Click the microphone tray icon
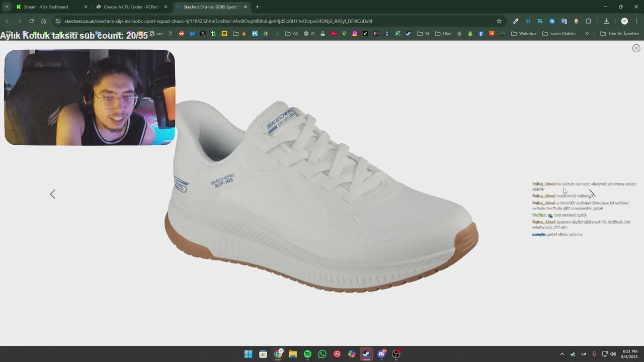The height and width of the screenshot is (362, 644). (594, 354)
